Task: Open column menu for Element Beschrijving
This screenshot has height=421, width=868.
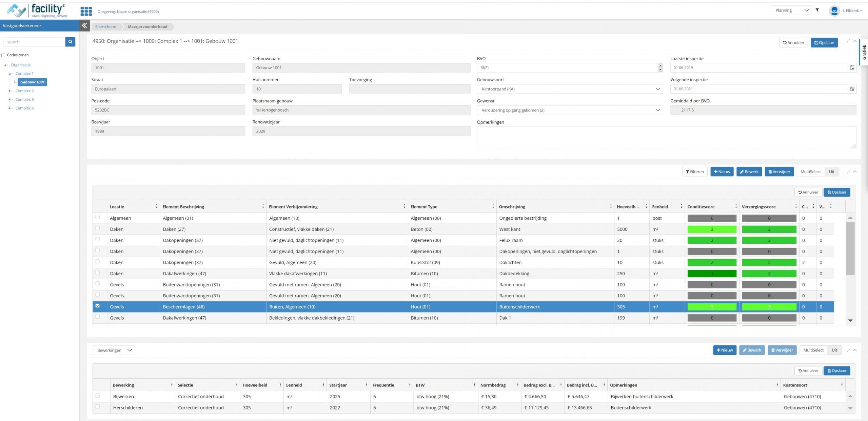Action: 263,206
